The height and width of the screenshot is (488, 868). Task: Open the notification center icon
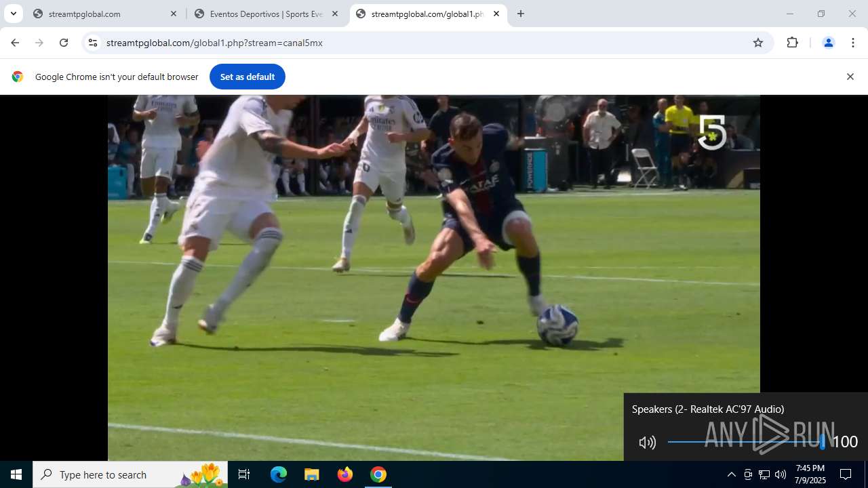click(x=846, y=474)
